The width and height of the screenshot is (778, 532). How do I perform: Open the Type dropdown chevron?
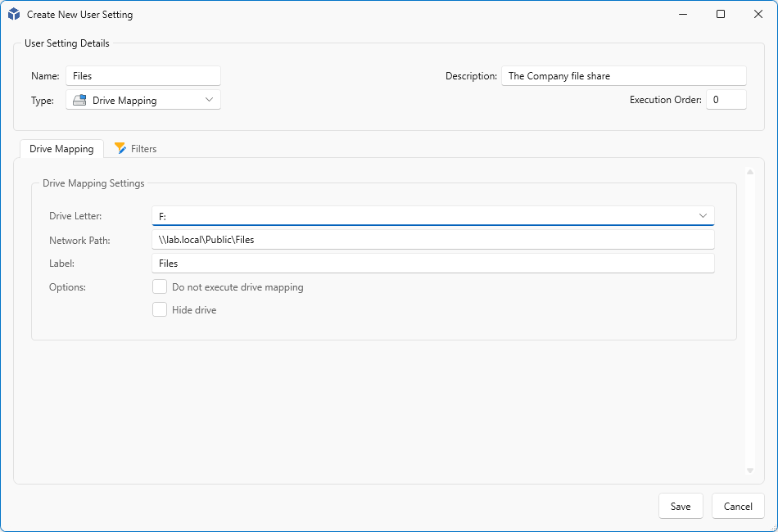pos(210,100)
